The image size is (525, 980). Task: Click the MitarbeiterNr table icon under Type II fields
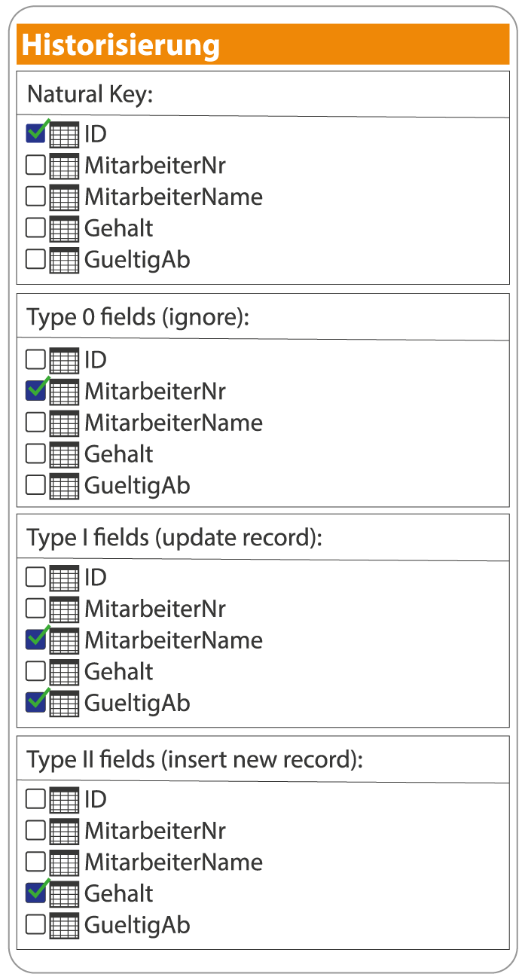pos(63,831)
